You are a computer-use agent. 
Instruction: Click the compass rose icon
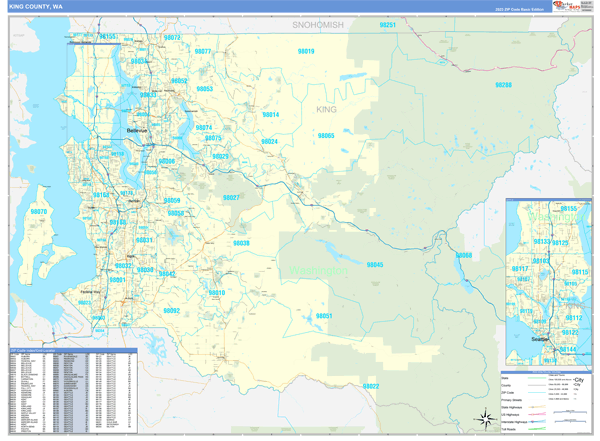click(486, 419)
